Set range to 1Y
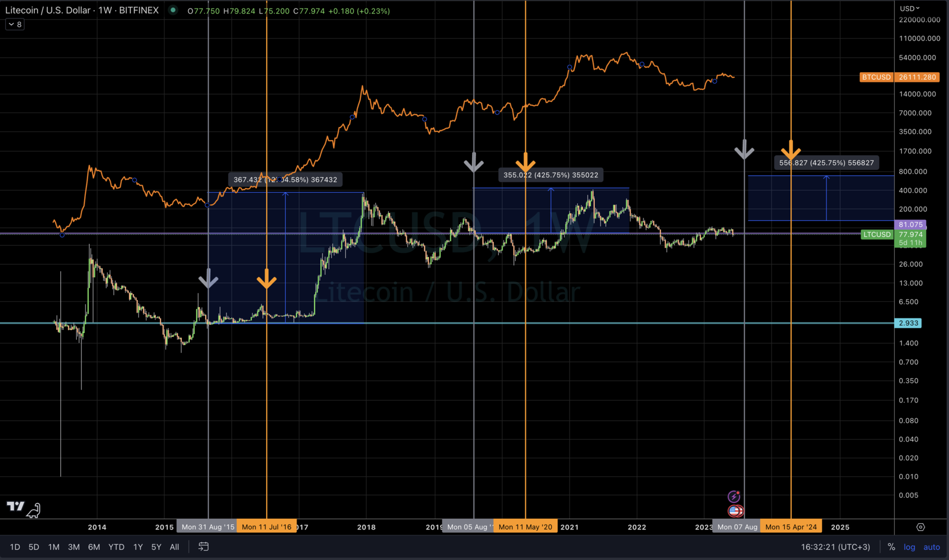Screen dimensions: 949x560 138,546
